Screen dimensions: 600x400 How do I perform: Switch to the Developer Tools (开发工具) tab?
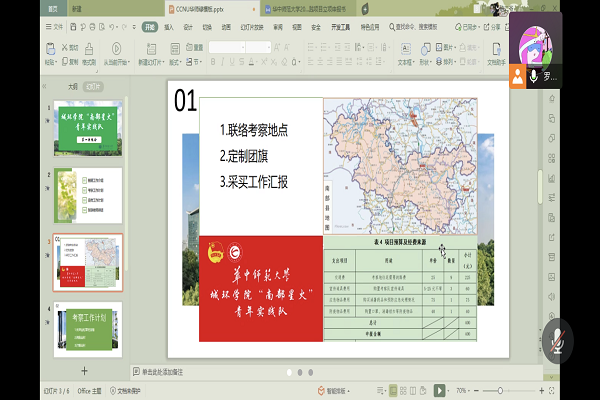tap(341, 27)
